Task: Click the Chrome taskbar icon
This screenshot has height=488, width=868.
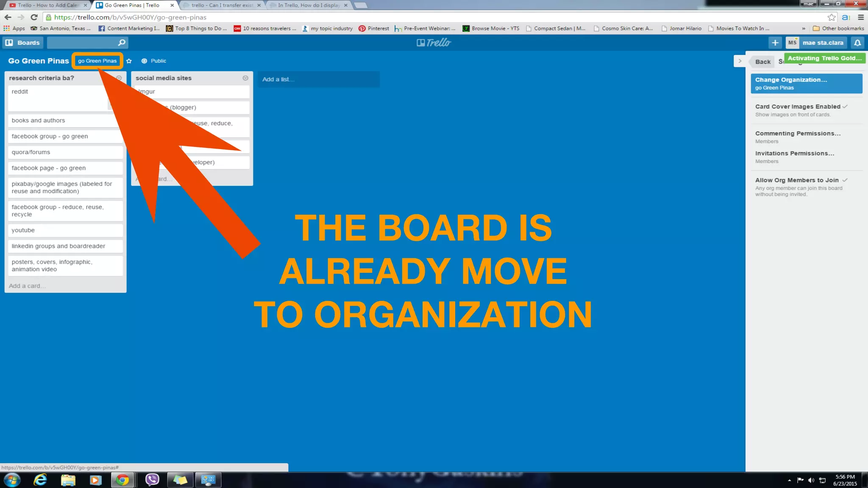Action: tap(123, 480)
